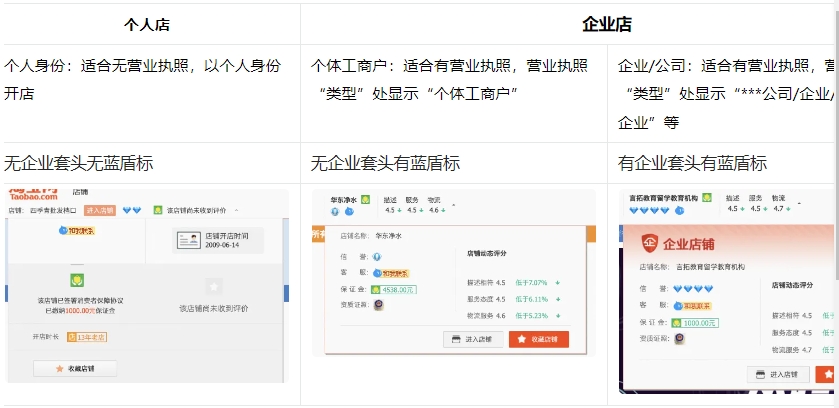This screenshot has height=408, width=839.
Task: Click the 企业店 column header
Action: (x=606, y=24)
